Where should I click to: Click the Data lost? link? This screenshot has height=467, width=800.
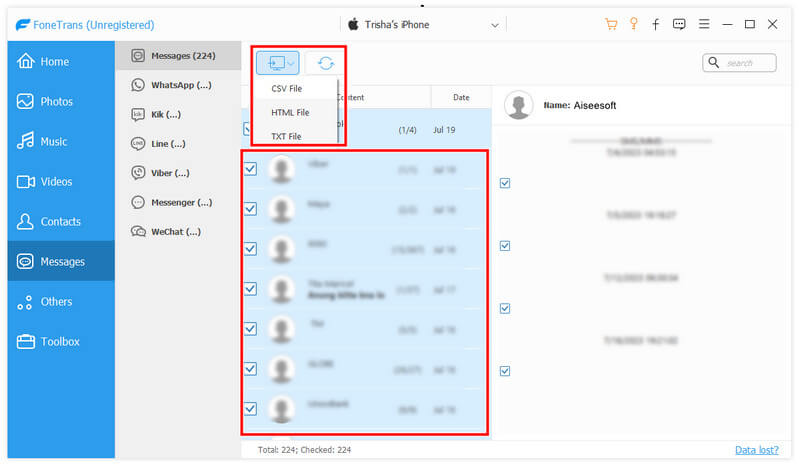click(x=757, y=450)
